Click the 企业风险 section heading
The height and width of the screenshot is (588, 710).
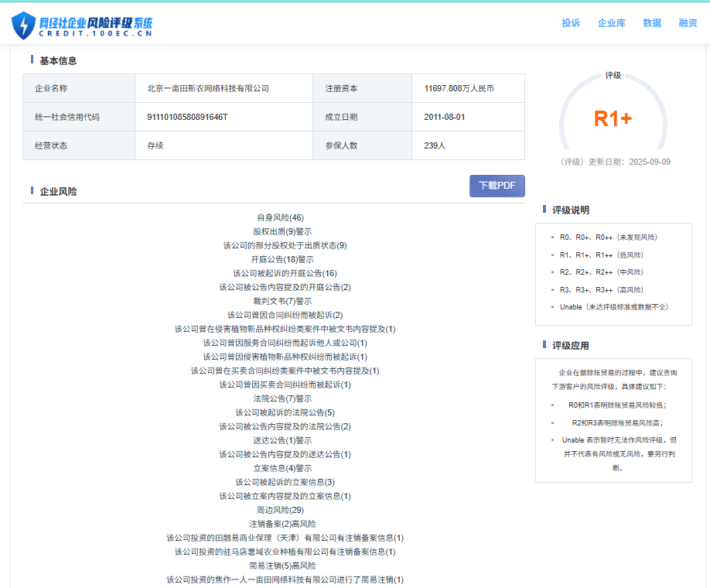click(59, 192)
